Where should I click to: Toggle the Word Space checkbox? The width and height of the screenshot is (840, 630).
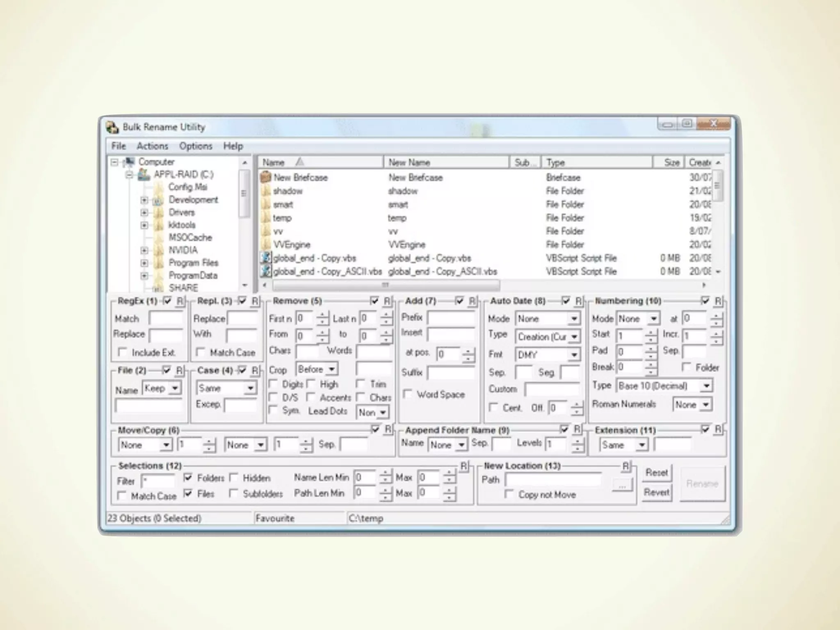pyautogui.click(x=407, y=394)
